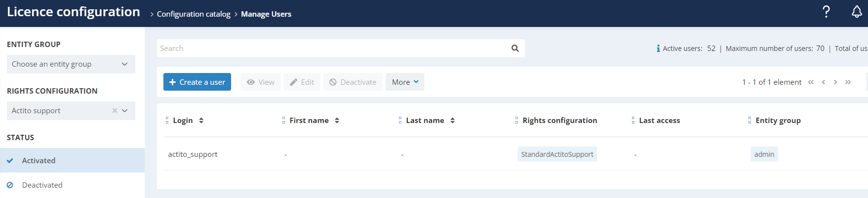Viewport: 868px width, 198px height.
Task: Click the Deactivate button
Action: click(353, 82)
